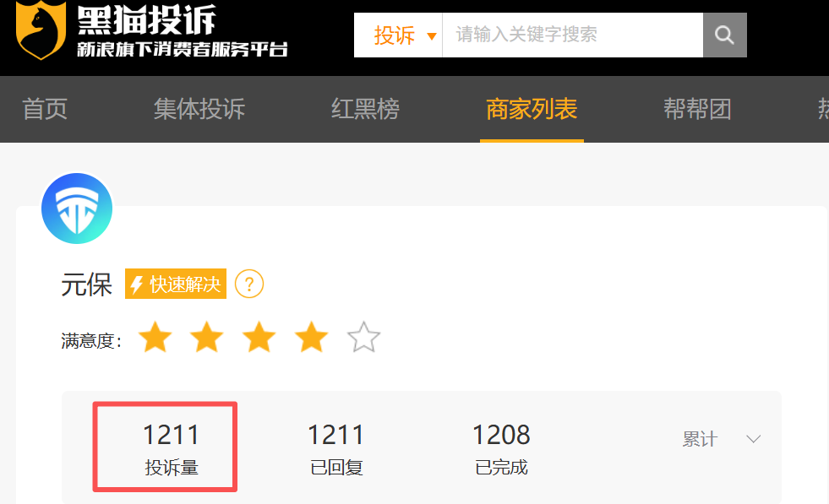Click the first satisfaction star
The width and height of the screenshot is (829, 504).
[x=155, y=337]
